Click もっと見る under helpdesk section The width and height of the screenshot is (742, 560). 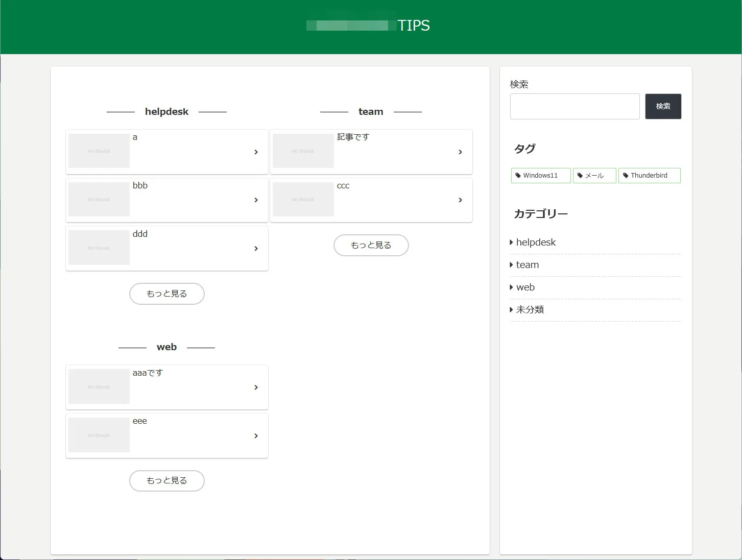167,294
